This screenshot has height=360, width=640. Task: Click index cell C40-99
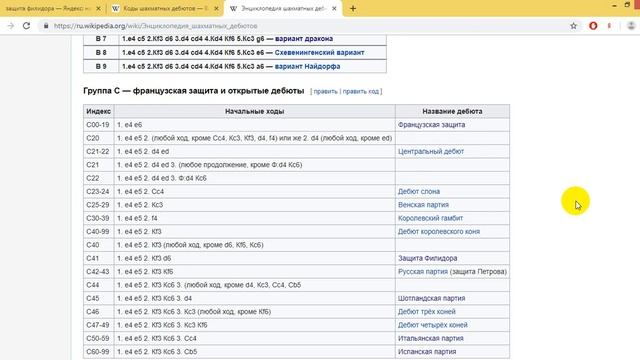tap(98, 231)
